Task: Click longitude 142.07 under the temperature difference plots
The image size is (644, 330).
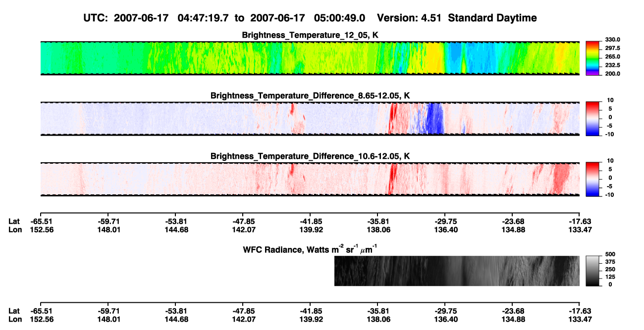Action: 243,230
